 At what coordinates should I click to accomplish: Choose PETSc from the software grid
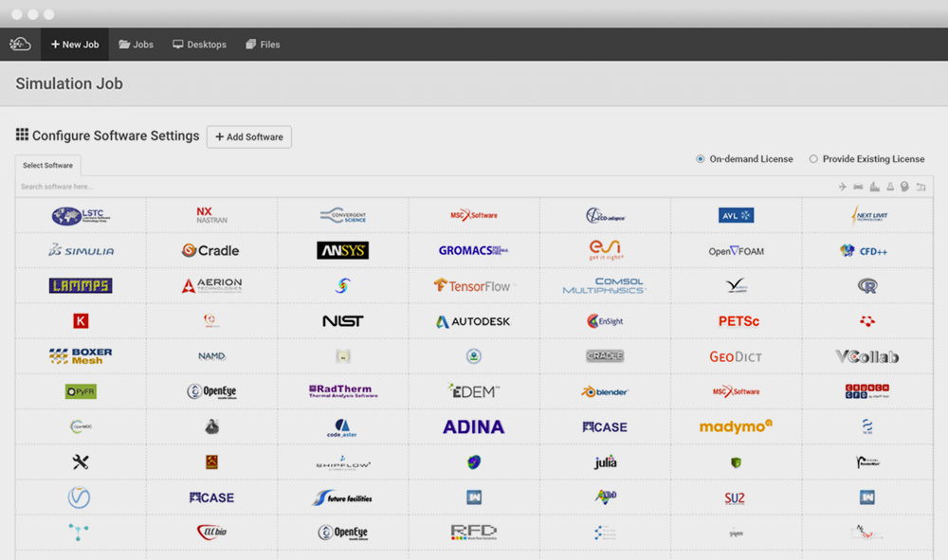pos(738,321)
